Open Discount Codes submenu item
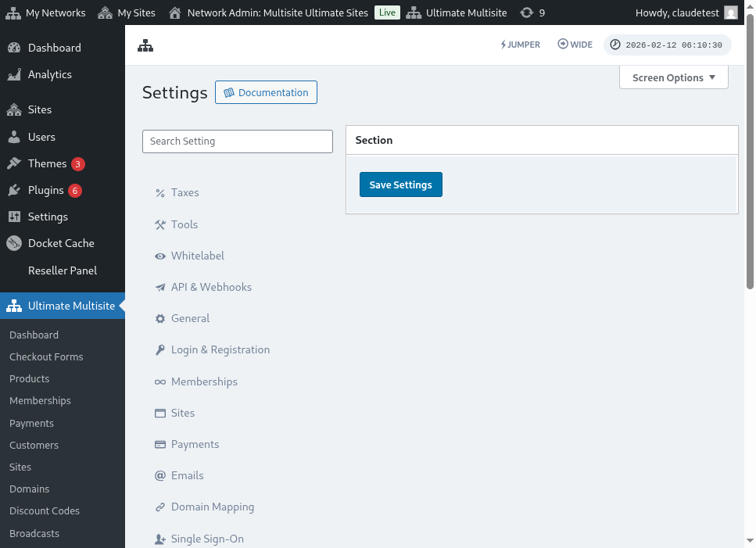The image size is (756, 548). (45, 511)
